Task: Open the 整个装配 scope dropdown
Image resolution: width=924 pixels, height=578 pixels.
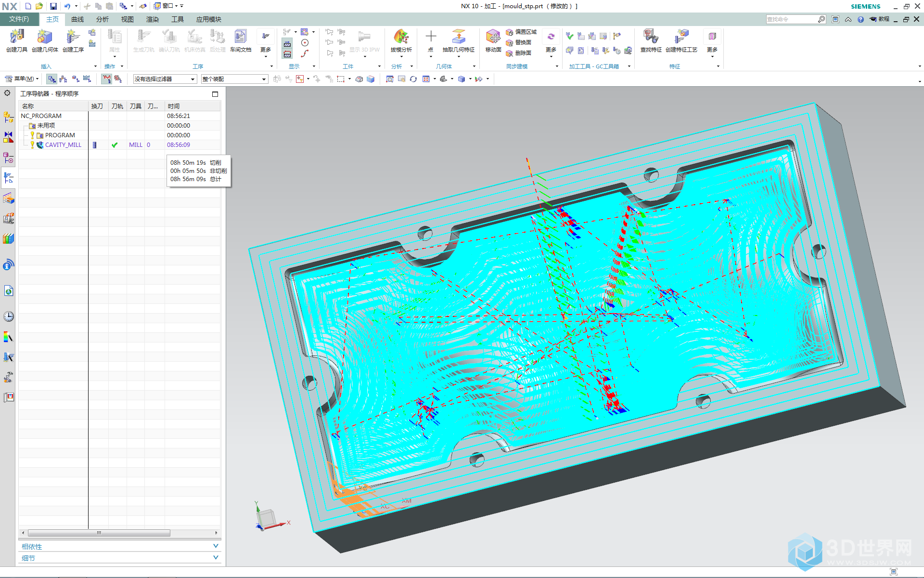Action: 234,79
